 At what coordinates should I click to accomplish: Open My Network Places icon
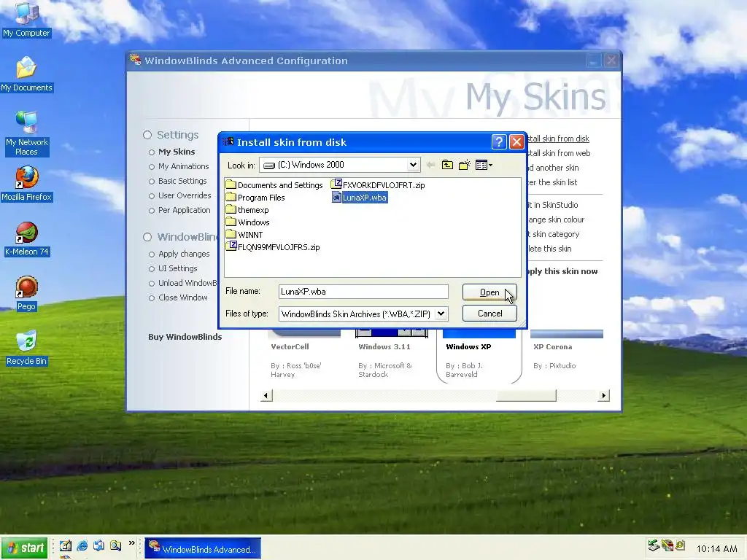click(x=26, y=133)
